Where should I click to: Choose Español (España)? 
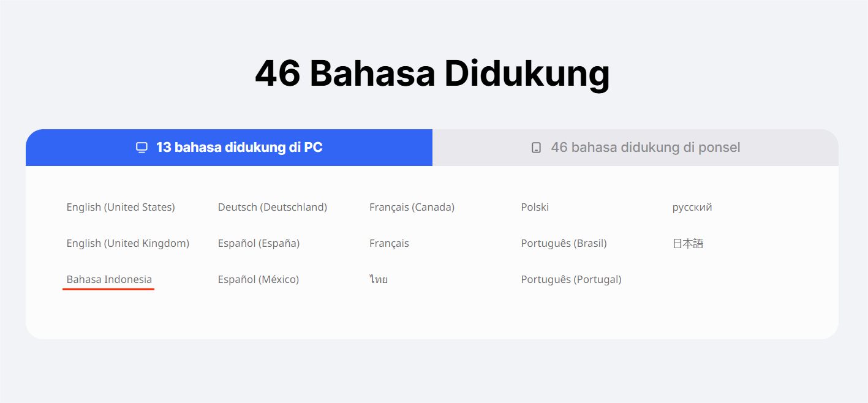tap(259, 243)
